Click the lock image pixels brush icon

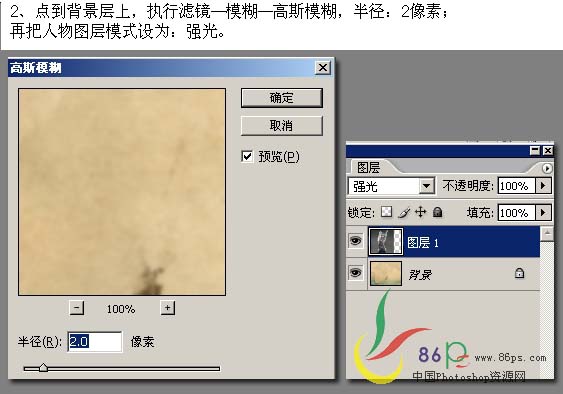[404, 213]
